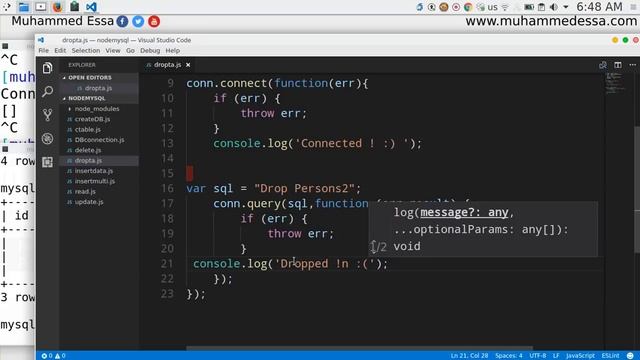Change language mode via JavaScript
This screenshot has height=360, width=640.
point(580,356)
